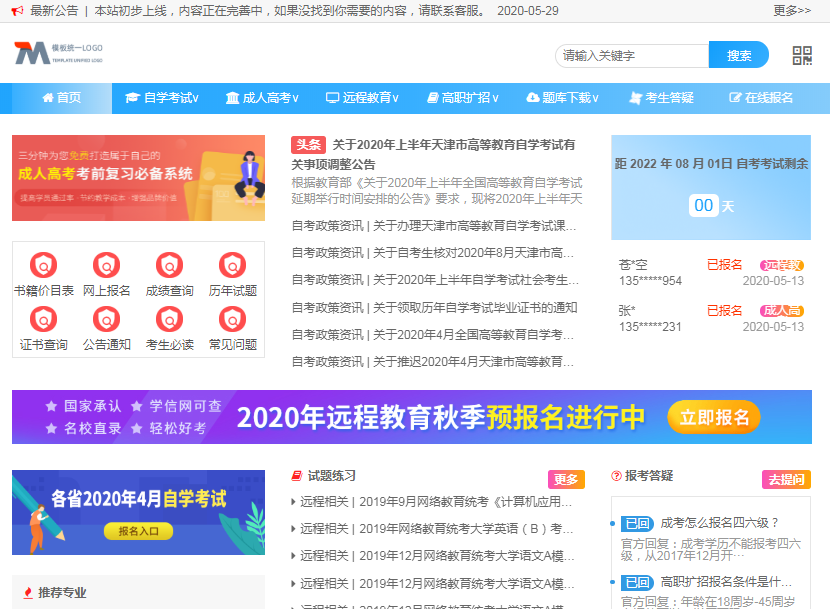Select the 成绩查询 icon
The height and width of the screenshot is (609, 830).
click(x=169, y=266)
